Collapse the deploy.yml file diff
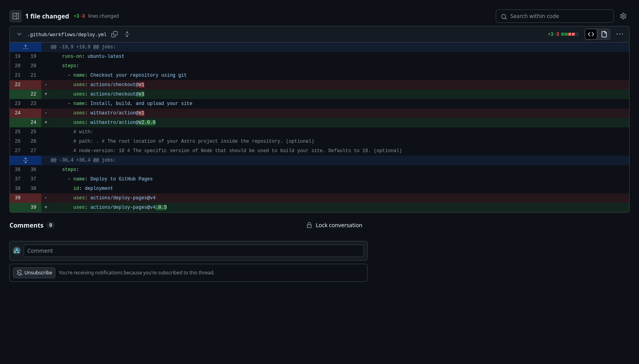639x364 pixels. point(19,34)
